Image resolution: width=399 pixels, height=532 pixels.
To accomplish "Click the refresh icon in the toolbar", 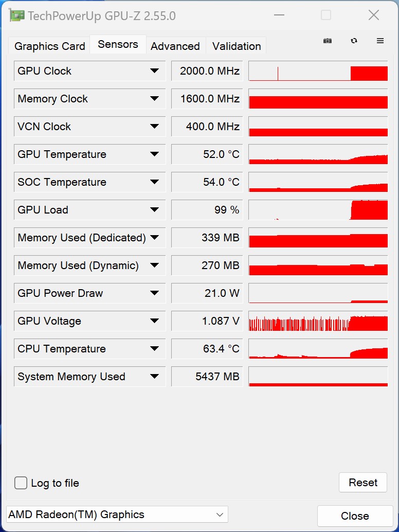I will pyautogui.click(x=354, y=41).
